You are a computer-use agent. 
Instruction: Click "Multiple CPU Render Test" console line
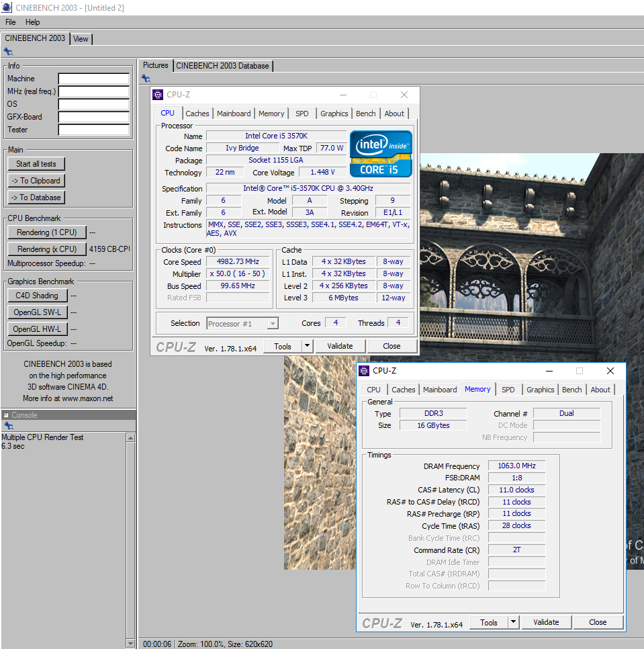tap(42, 437)
